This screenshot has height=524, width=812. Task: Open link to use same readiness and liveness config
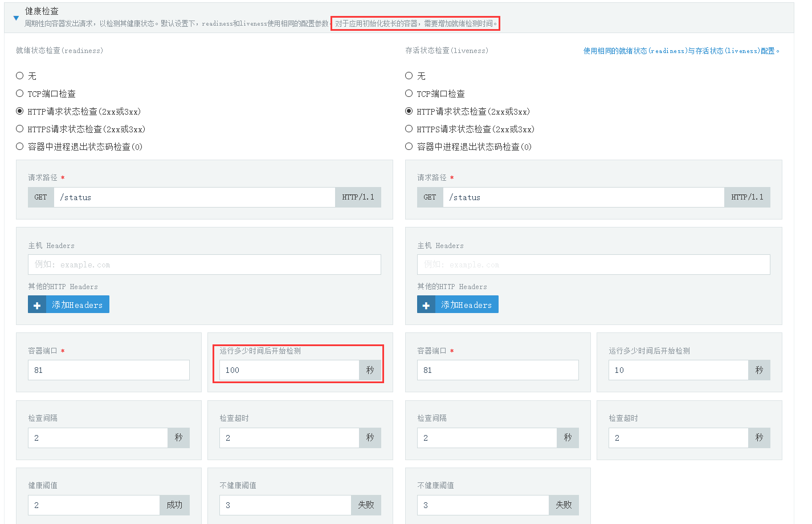pyautogui.click(x=681, y=51)
